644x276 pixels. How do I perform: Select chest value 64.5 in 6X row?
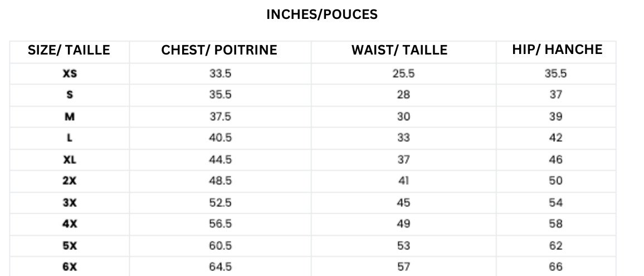(220, 267)
